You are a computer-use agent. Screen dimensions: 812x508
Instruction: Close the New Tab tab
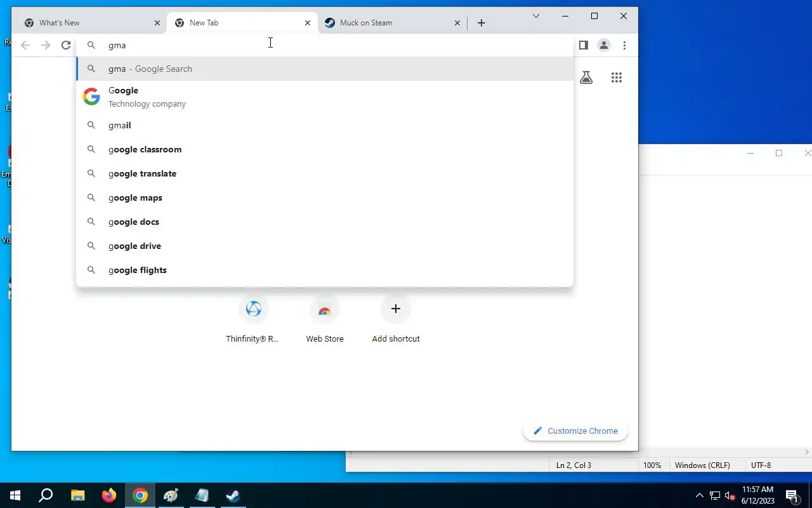point(308,23)
